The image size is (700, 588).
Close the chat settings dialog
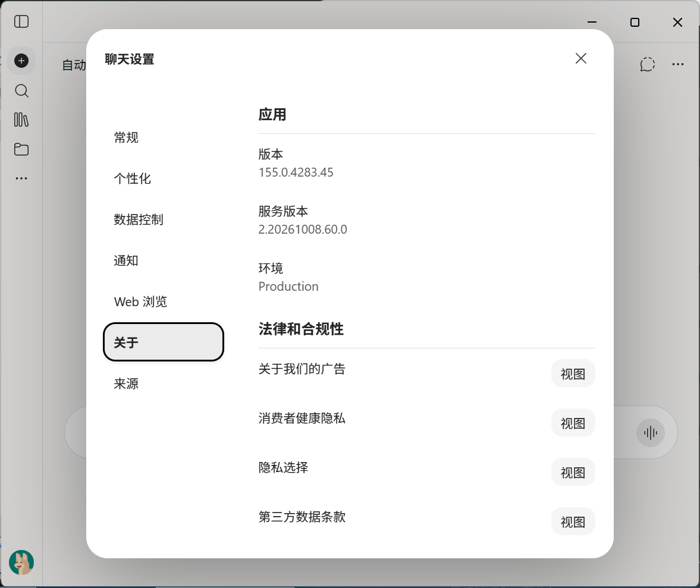coord(581,58)
